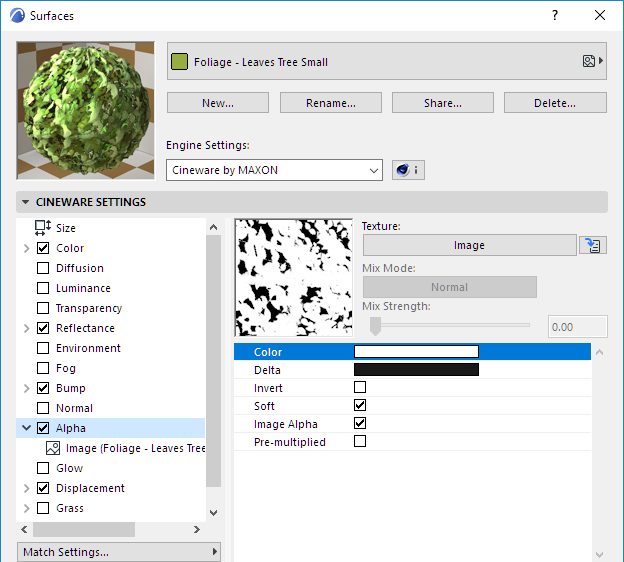Click the channel list scroll-right arrow

197,529
